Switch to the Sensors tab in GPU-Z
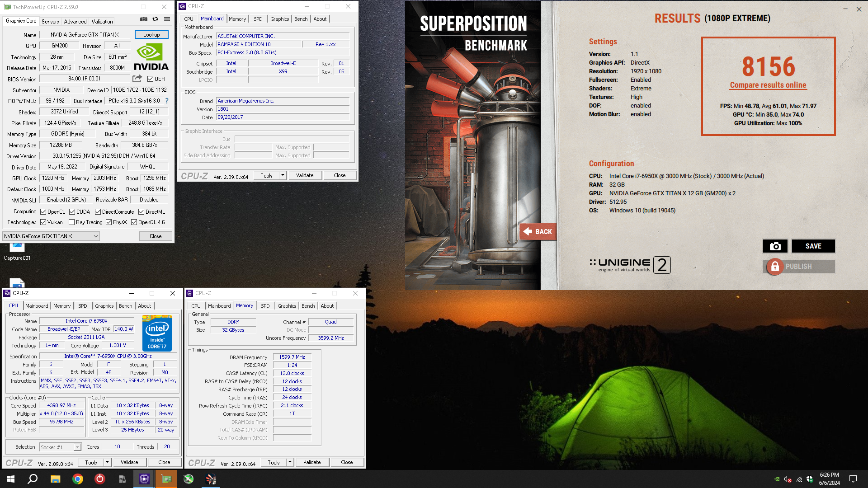The height and width of the screenshot is (488, 868). coord(50,21)
